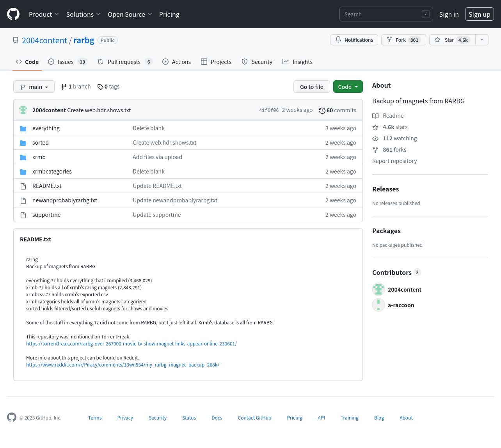501x448 pixels.
Task: Expand the Solutions menu
Action: tap(83, 14)
